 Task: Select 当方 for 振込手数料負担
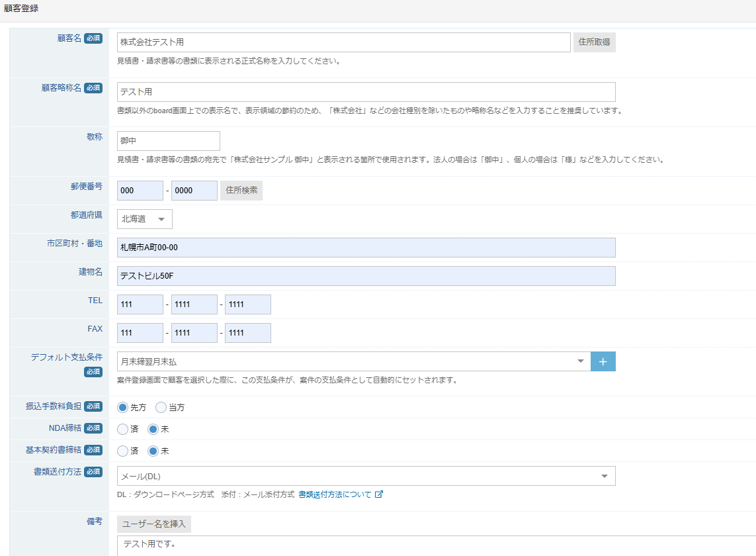[161, 408]
